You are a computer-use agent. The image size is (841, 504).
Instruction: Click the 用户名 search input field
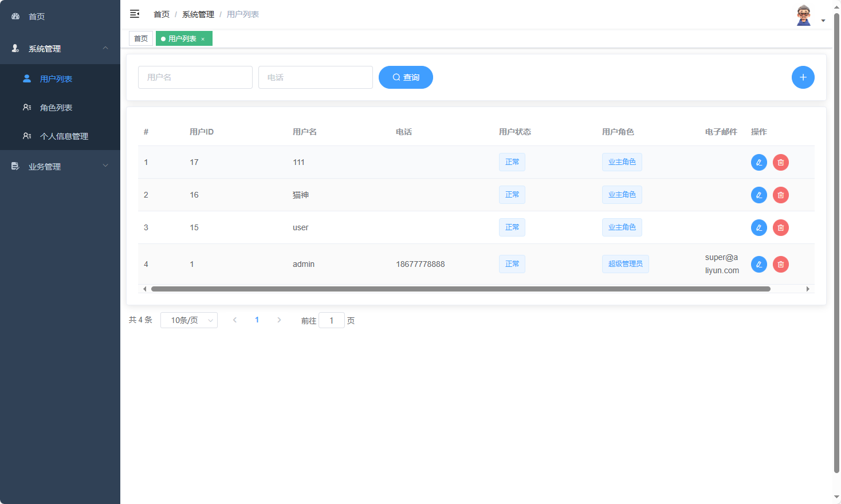(x=195, y=77)
